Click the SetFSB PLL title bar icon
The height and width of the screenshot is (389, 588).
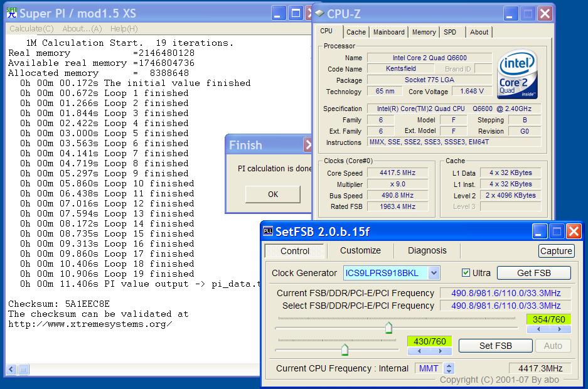268,232
